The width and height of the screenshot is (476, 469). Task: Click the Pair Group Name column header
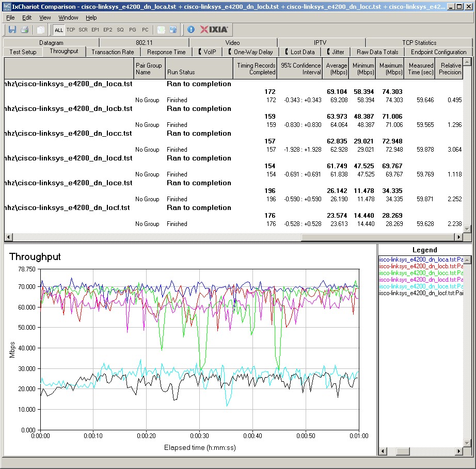[x=149, y=69]
